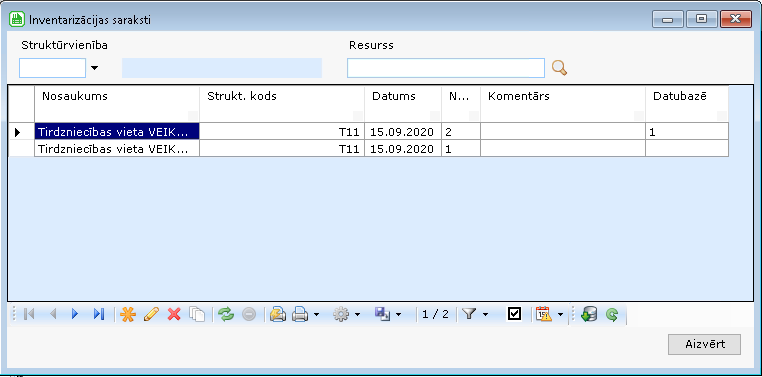762x377 pixels.
Task: Click T11 cell in second row
Action: click(x=282, y=149)
